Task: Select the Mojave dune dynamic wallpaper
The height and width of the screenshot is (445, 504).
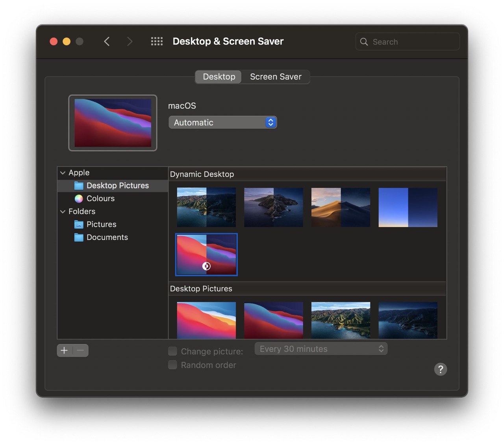Action: pos(341,207)
